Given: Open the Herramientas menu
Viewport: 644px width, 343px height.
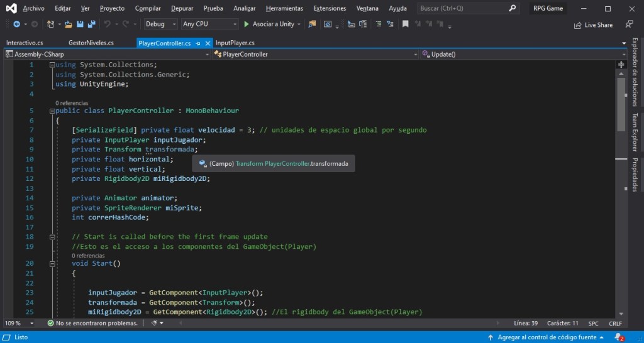Looking at the screenshot, I should 284,8.
